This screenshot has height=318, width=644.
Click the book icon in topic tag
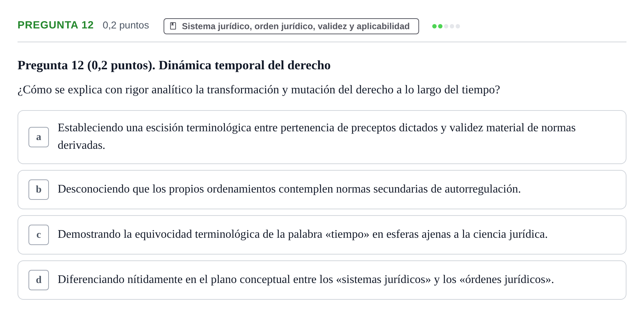click(173, 26)
